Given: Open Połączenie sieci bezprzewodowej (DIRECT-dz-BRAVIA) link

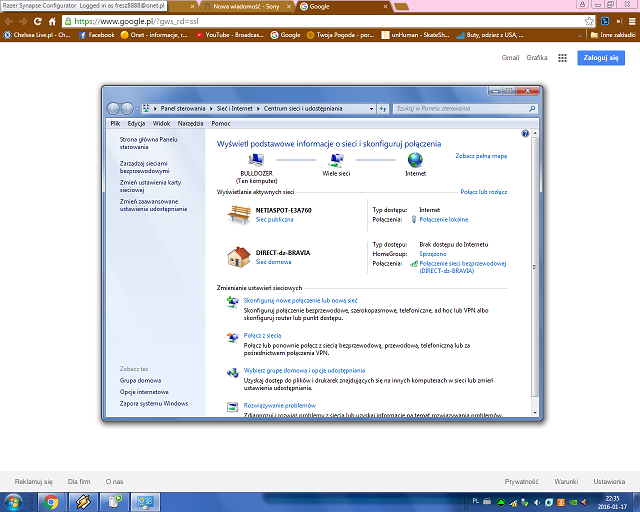Looking at the screenshot, I should tap(463, 267).
